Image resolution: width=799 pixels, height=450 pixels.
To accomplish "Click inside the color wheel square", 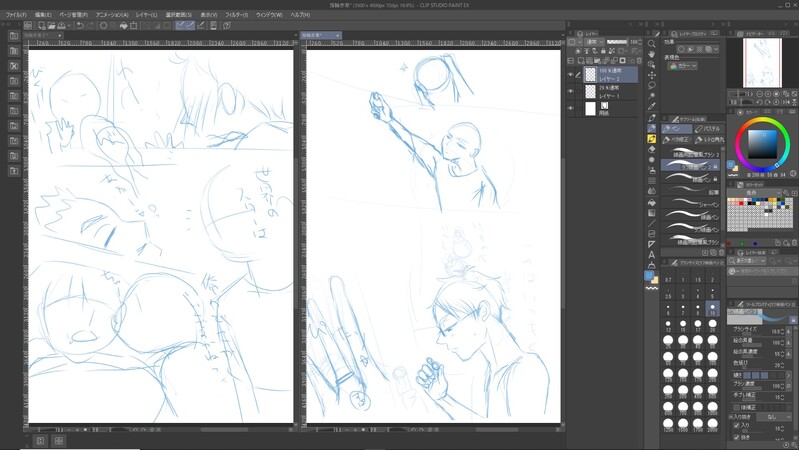I will coord(762,145).
